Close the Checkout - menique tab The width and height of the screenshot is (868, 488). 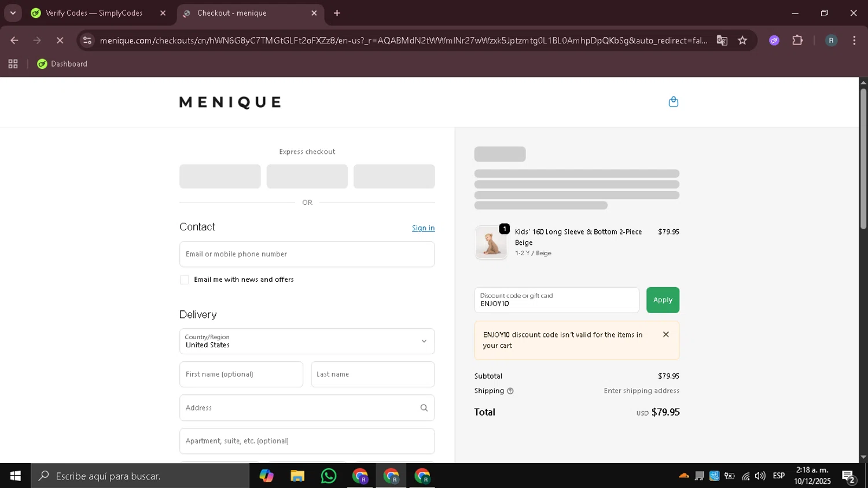[x=314, y=13]
